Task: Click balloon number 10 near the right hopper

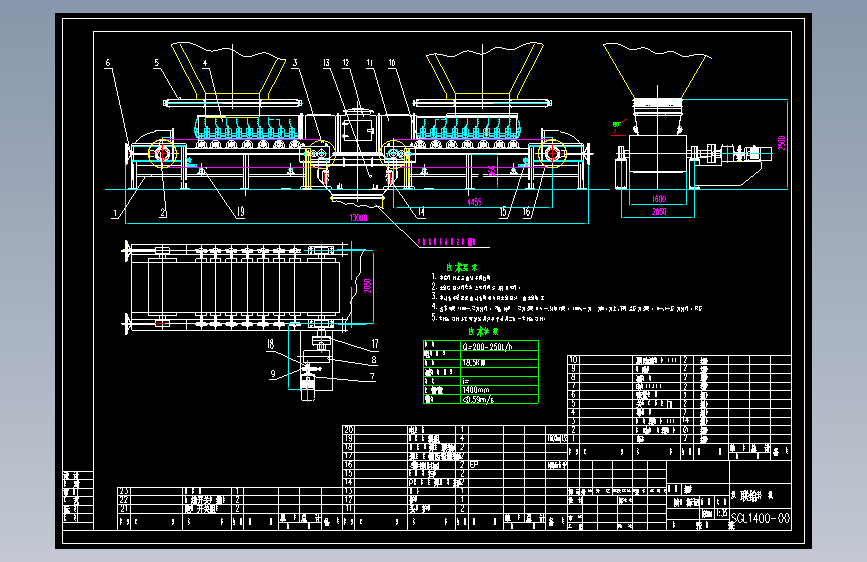Action: point(392,63)
